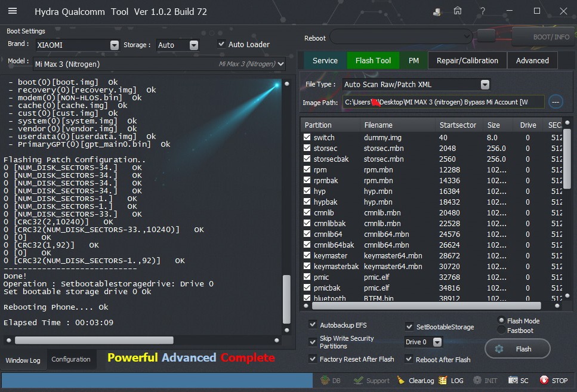Viewport: 577px width, 392px height.
Task: Select the Fastboot radio button
Action: pos(501,330)
